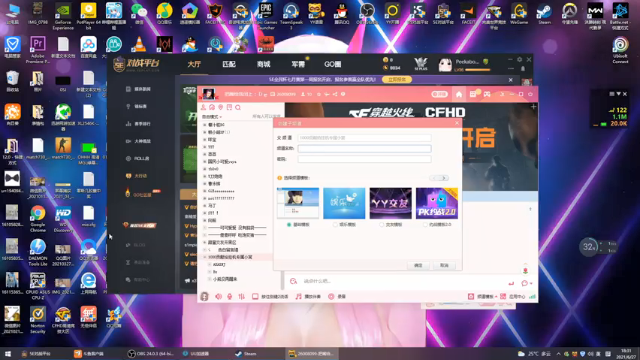Screen dimensions: 640x360
Task: Open the GO圈 tab in 5E platform
Action: [x=332, y=64]
